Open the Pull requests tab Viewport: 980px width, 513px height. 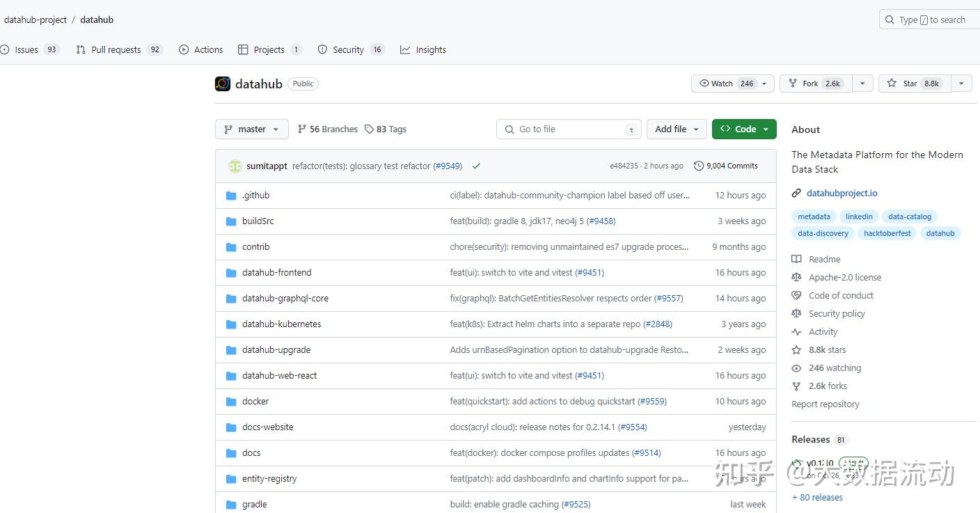[x=119, y=49]
